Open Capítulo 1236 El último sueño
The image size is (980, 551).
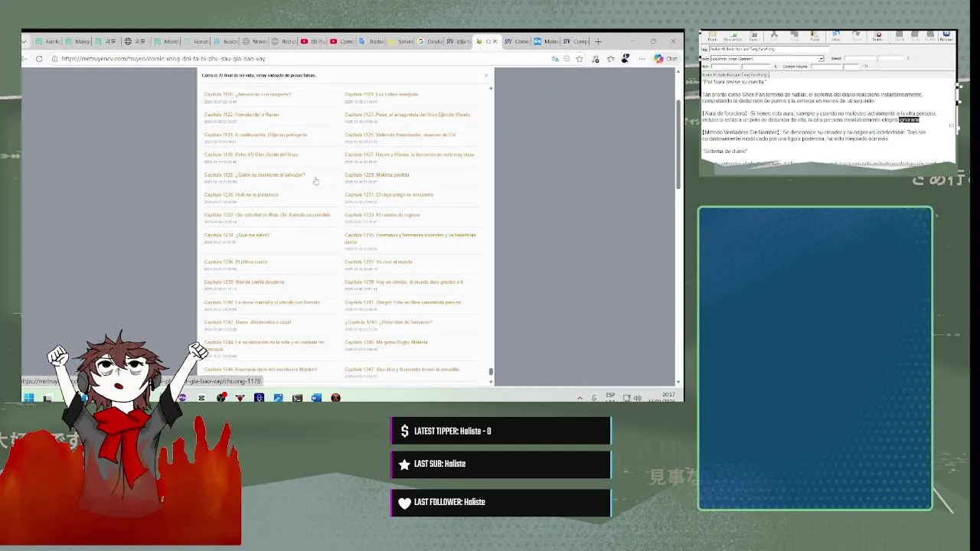[x=235, y=262]
